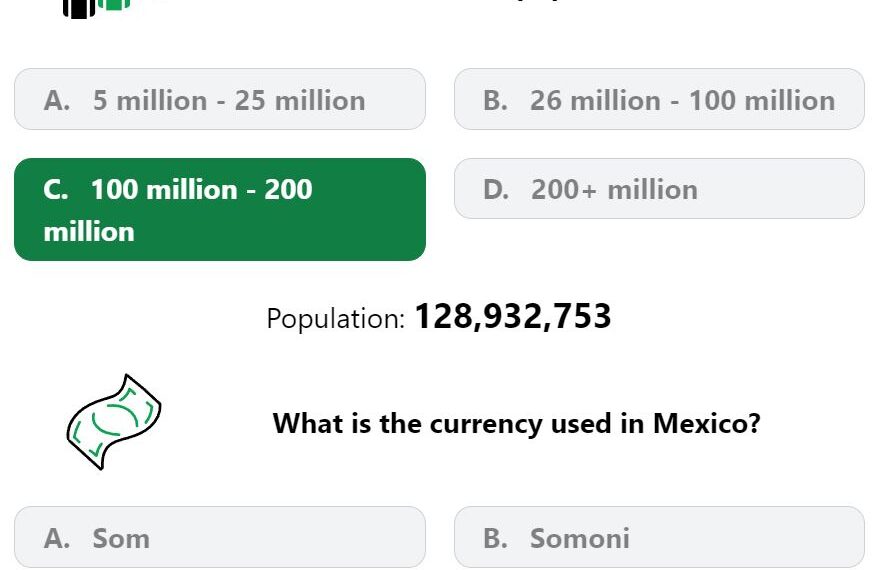Click highlighted answer C. 100 million - 200 million
Screen dimensions: 880x570
[x=219, y=209]
